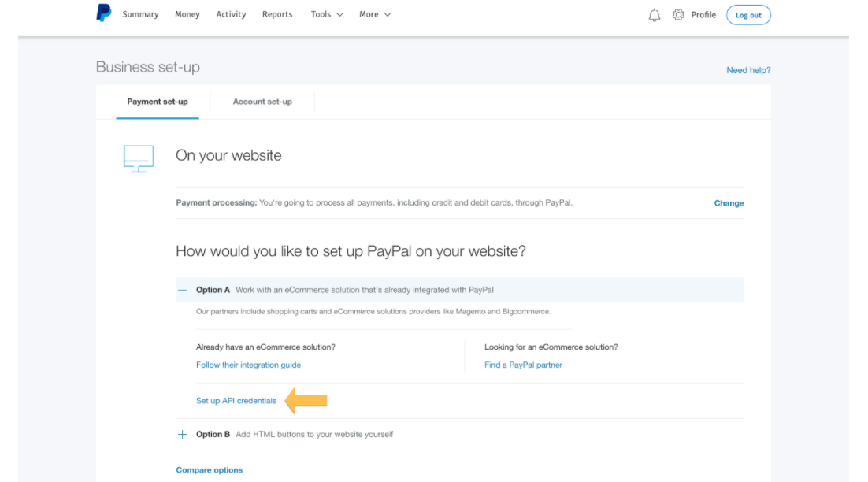Click 'Our partners include shopping carts' text

coord(373,312)
